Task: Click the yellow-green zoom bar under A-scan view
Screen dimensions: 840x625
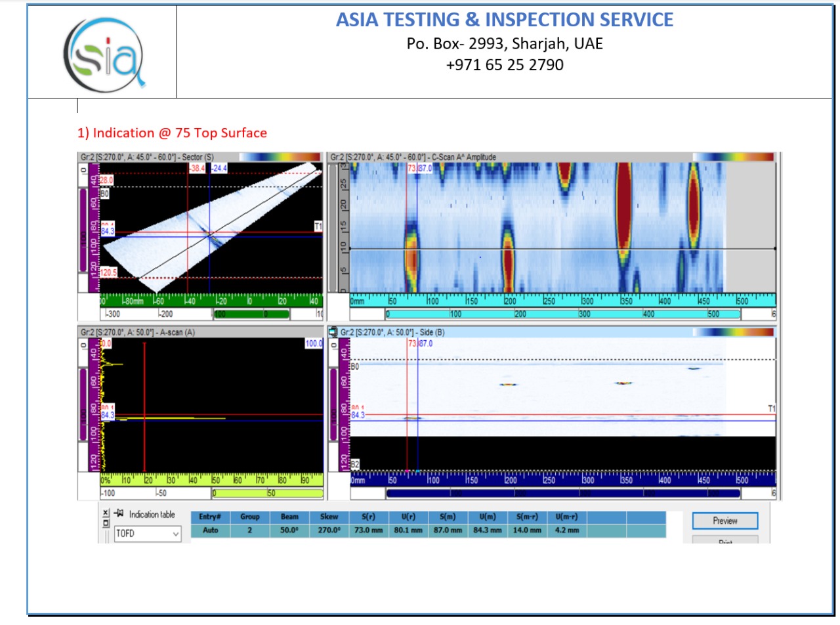Action: (268, 493)
